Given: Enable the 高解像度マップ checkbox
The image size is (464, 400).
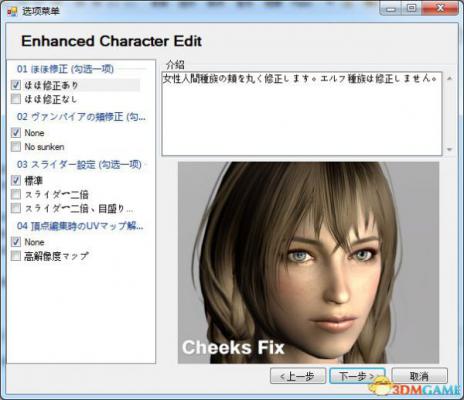Looking at the screenshot, I should coord(16,256).
